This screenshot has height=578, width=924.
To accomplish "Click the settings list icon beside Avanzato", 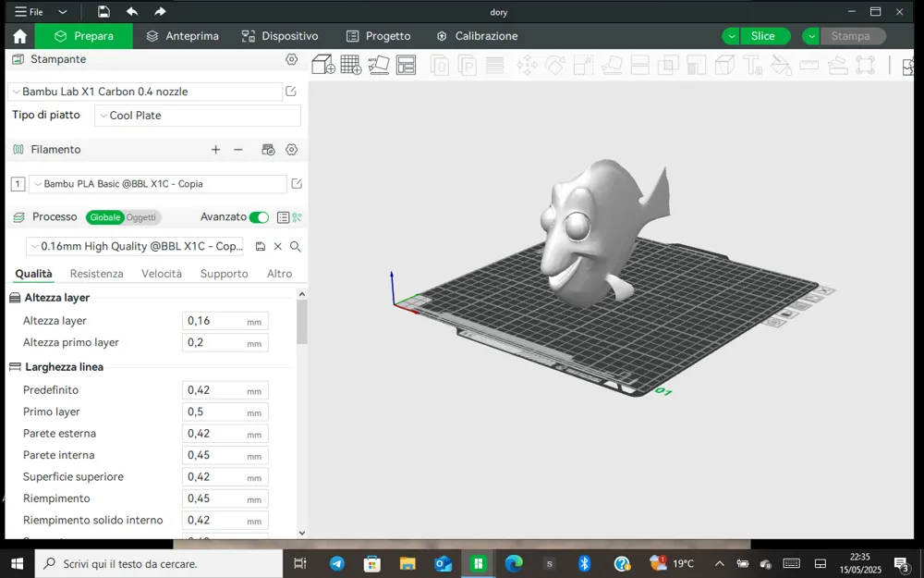I will 283,217.
